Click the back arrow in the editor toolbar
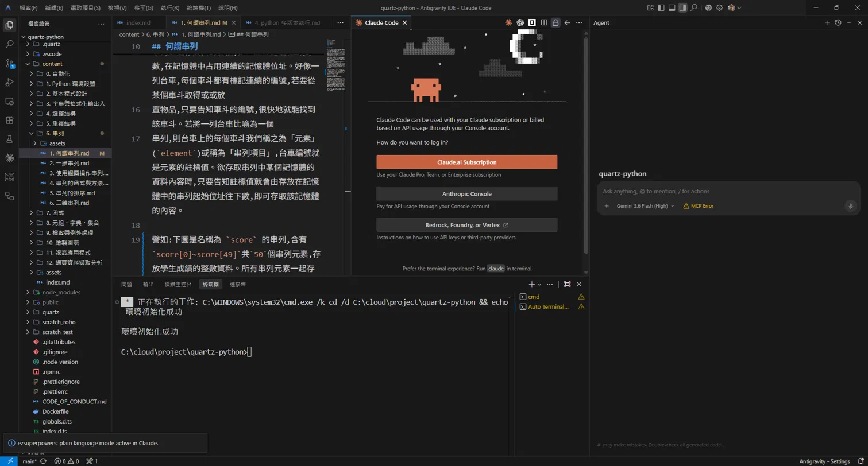Screen dimensions: 868x466 (567, 23)
